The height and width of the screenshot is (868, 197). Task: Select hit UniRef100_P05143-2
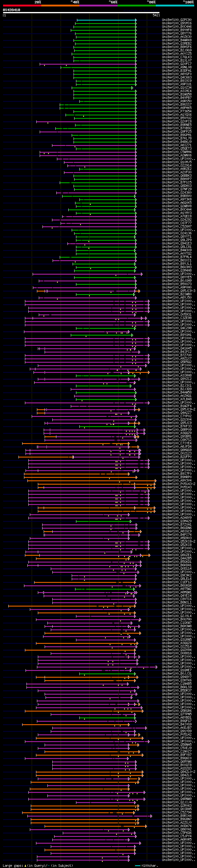[x=179, y=484]
